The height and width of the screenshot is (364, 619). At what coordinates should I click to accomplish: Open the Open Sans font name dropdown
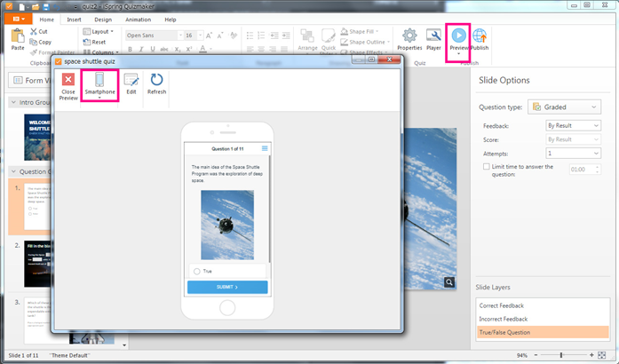(181, 36)
